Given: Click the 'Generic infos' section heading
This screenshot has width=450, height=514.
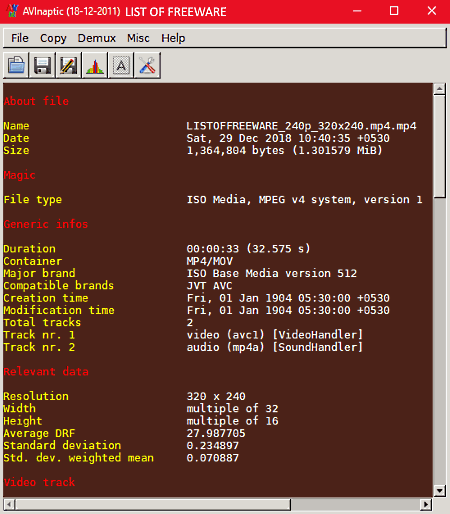Looking at the screenshot, I should tap(46, 224).
